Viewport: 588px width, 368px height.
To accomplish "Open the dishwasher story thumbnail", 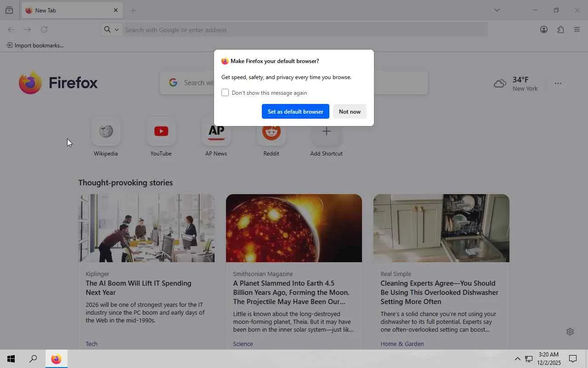I will pyautogui.click(x=441, y=228).
